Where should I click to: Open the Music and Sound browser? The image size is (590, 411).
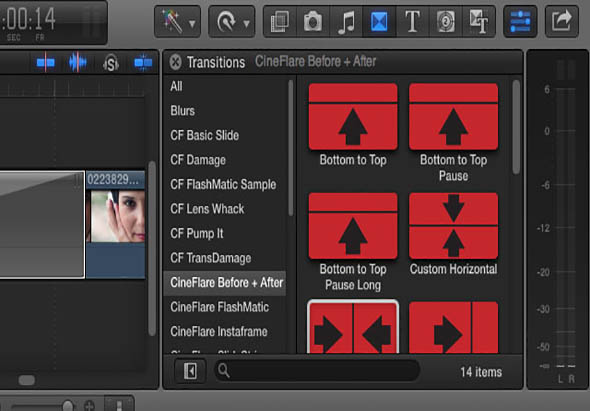pos(346,21)
